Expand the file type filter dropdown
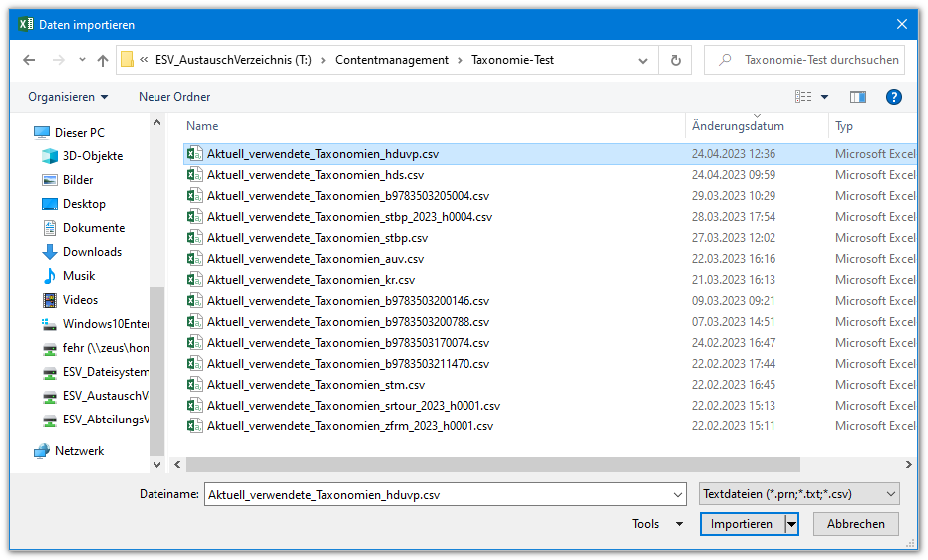Screen dimensions: 928x560 (799, 494)
